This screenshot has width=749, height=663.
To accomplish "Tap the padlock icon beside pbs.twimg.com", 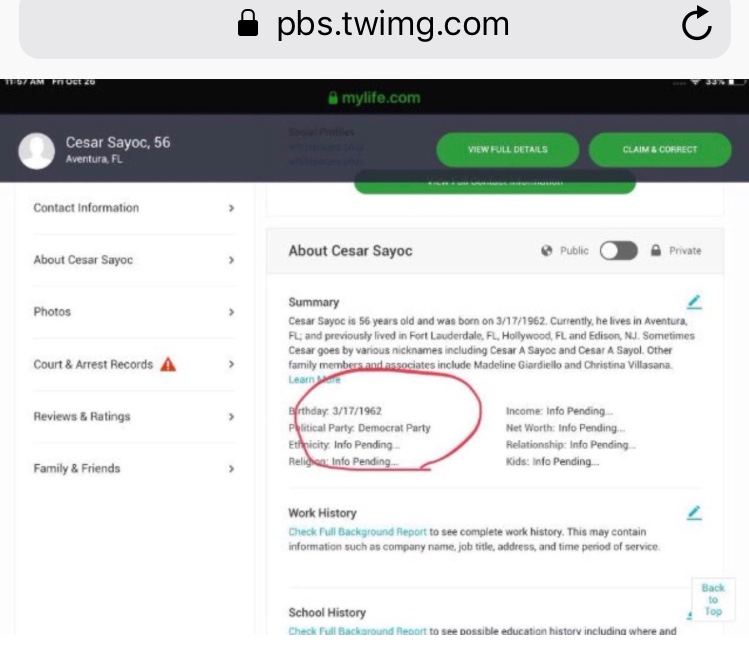I will click(248, 23).
